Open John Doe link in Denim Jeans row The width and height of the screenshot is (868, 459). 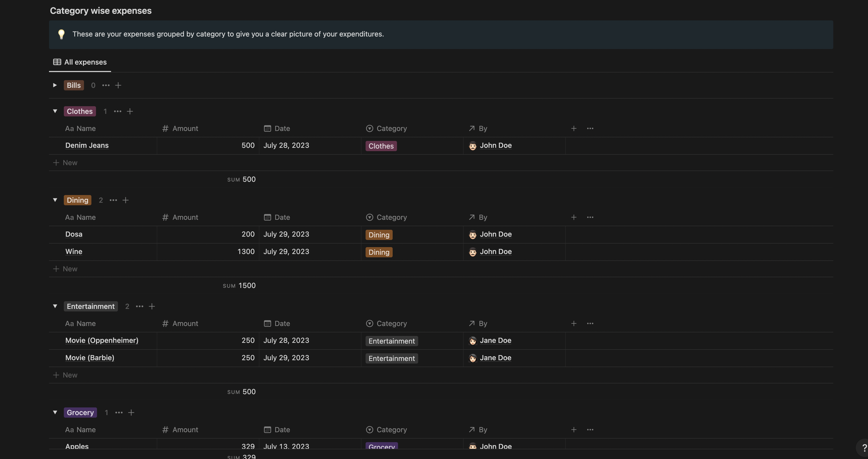pyautogui.click(x=495, y=146)
